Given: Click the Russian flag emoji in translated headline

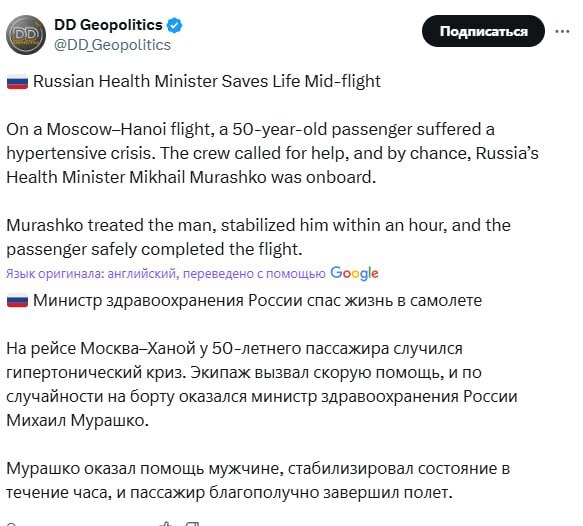Looking at the screenshot, I should [x=17, y=300].
